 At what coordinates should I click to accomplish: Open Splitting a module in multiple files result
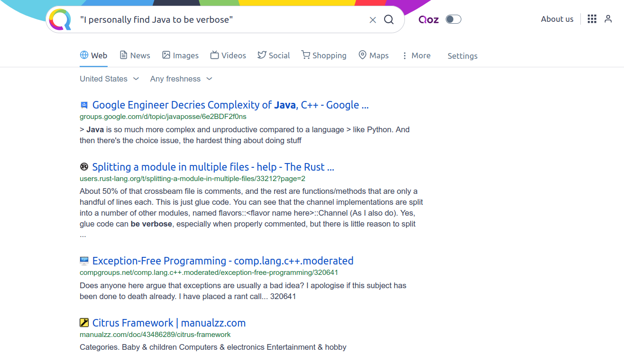[x=213, y=167]
